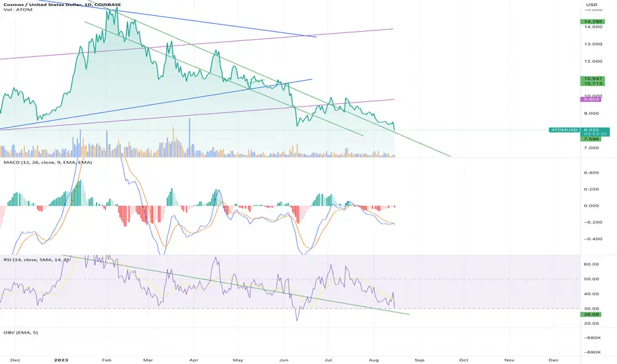Viewport: 617px width, 364px height.
Task: Click the Aug label on time axis
Action: (x=374, y=360)
